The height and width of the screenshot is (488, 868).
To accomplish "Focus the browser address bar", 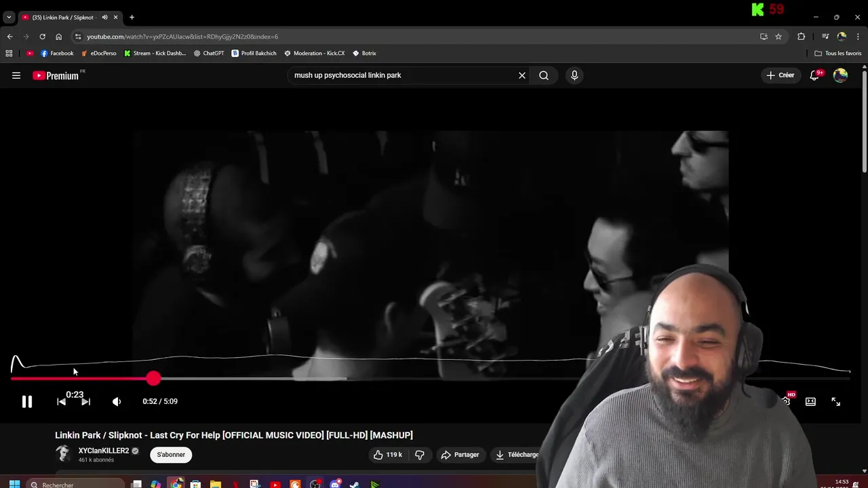I will pos(182,37).
